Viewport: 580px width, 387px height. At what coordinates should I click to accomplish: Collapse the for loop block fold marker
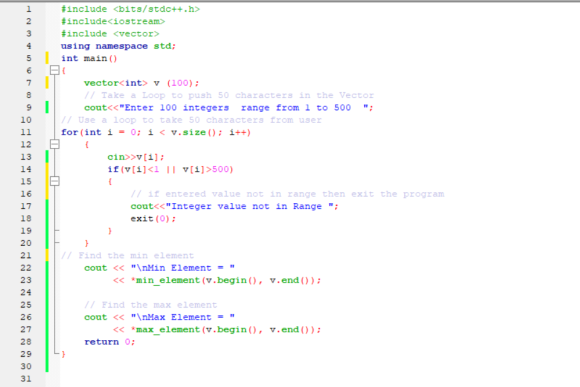pos(54,144)
